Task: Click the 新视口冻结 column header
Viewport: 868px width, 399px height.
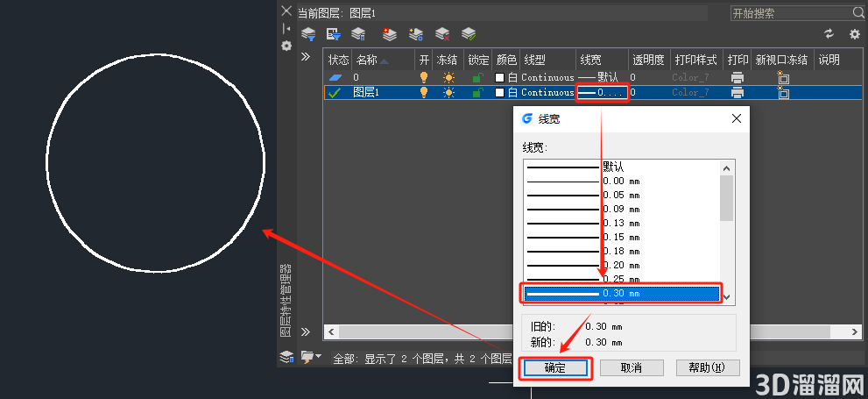Action: tap(781, 60)
